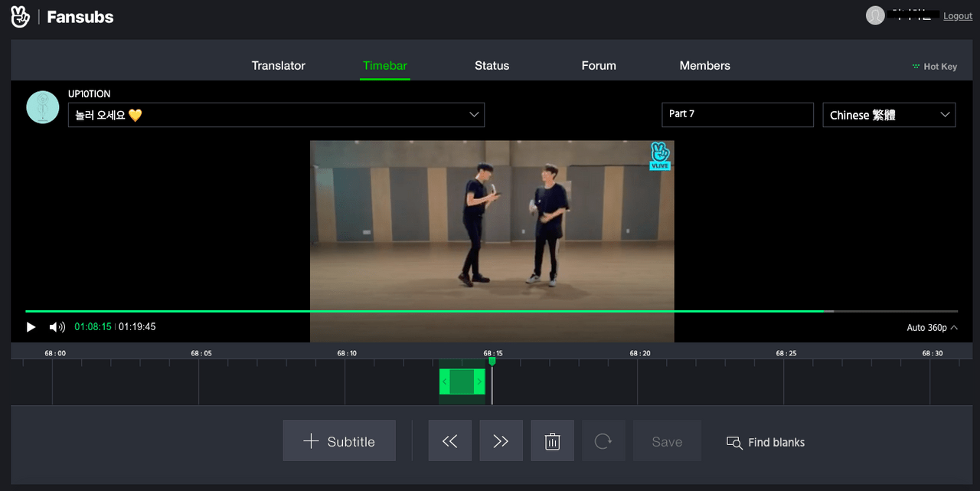Jump forward with double-right arrows button
This screenshot has height=491, width=980.
point(501,441)
